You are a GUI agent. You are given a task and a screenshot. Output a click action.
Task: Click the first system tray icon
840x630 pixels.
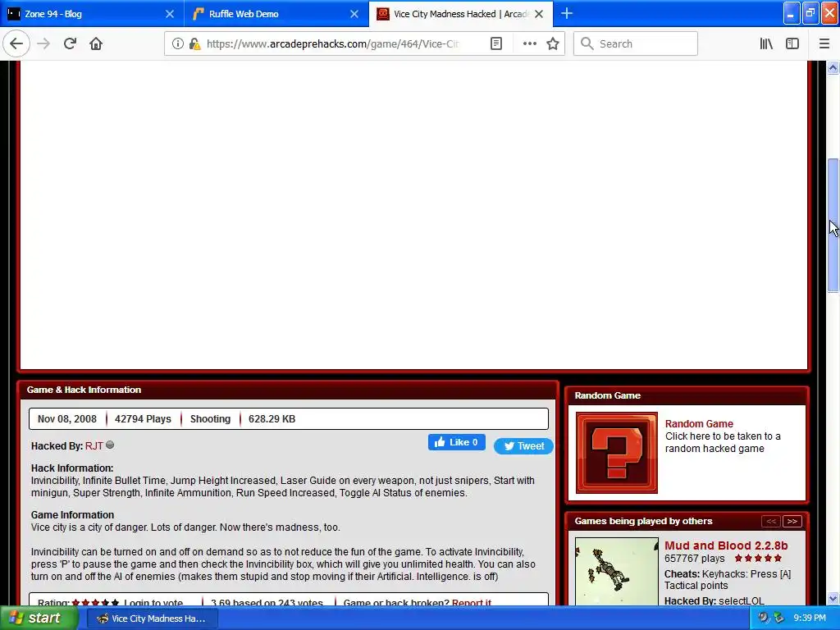point(764,619)
